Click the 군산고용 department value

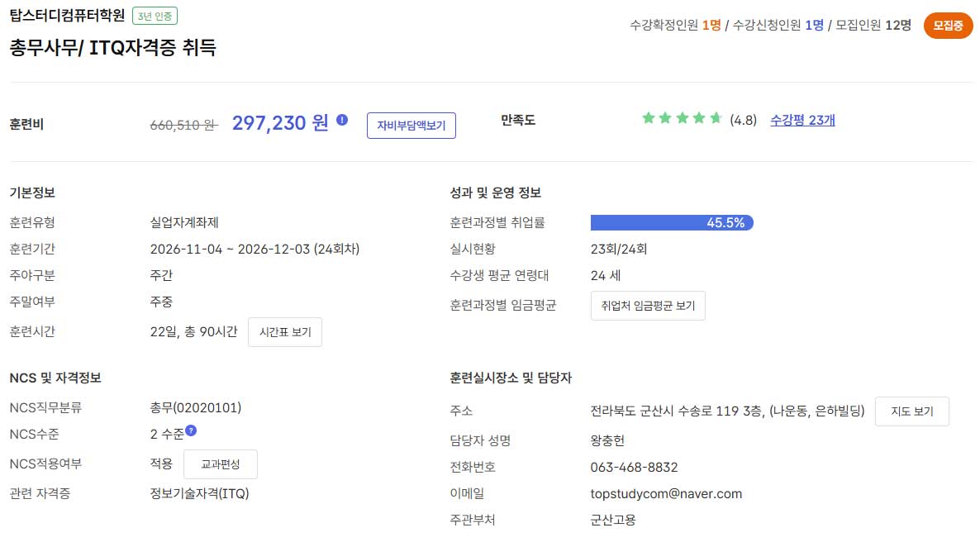613,521
